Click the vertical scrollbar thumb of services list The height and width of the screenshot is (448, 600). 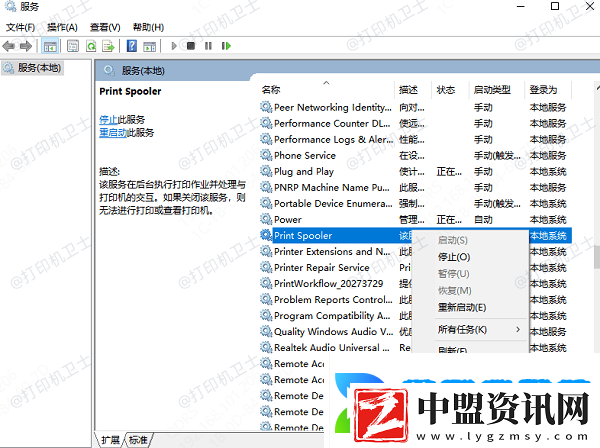tap(597, 257)
